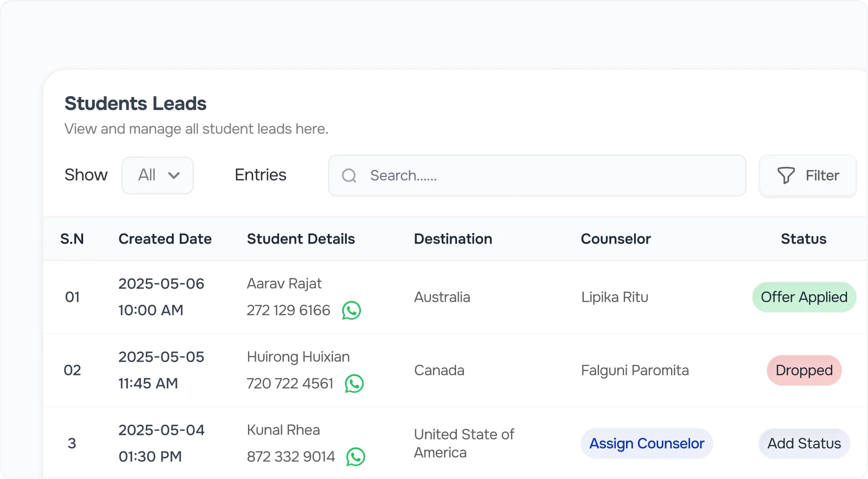The image size is (868, 479).
Task: Open the Show entries All dropdown
Action: click(157, 175)
